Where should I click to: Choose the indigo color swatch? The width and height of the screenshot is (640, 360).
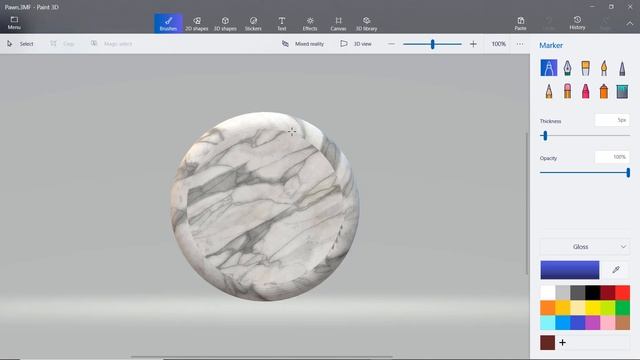[578, 323]
